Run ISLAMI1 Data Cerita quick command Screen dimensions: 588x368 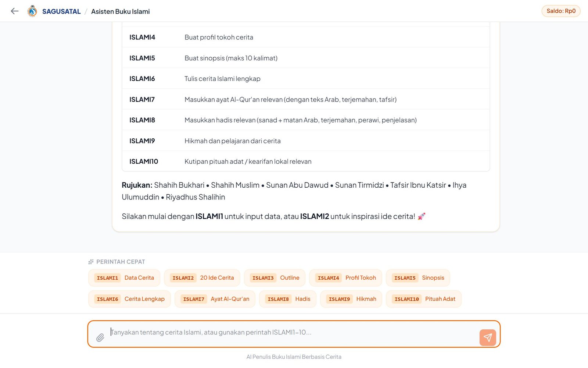124,278
